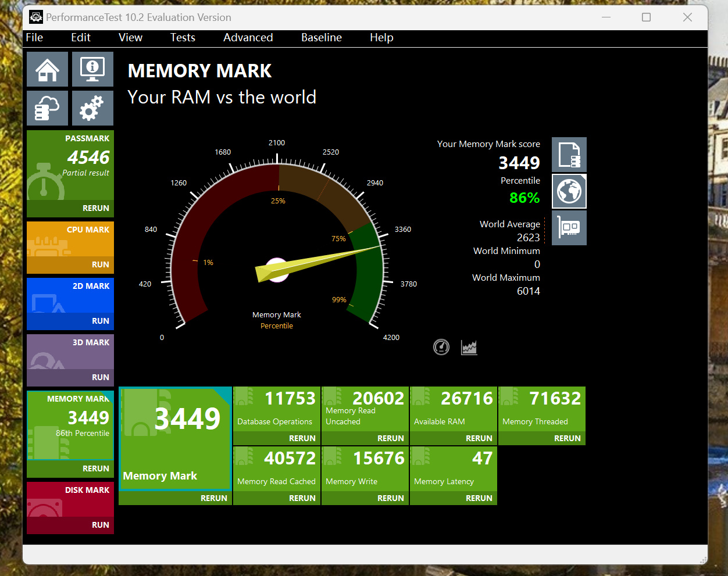Rerun the Memory Write test
Screen dimensions: 728x576
click(365, 498)
